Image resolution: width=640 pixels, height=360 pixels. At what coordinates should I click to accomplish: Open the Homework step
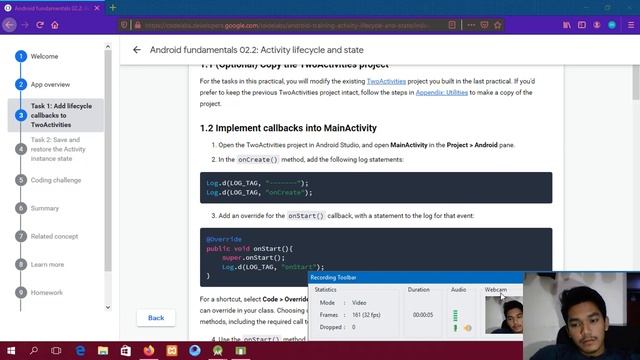tap(47, 293)
